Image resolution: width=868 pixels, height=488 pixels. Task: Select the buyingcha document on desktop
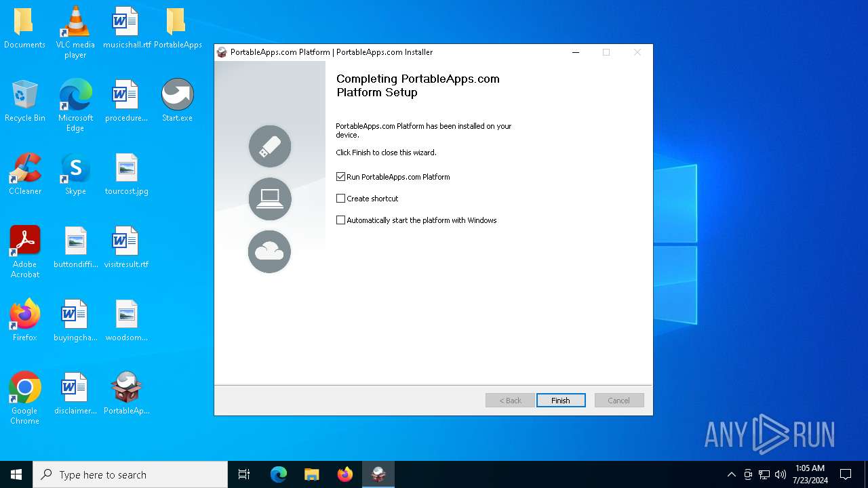click(75, 321)
